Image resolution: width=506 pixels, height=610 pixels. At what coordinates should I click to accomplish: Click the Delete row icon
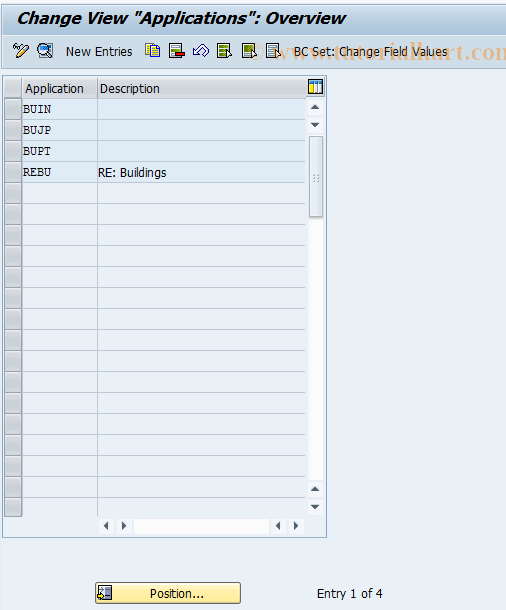(x=177, y=51)
